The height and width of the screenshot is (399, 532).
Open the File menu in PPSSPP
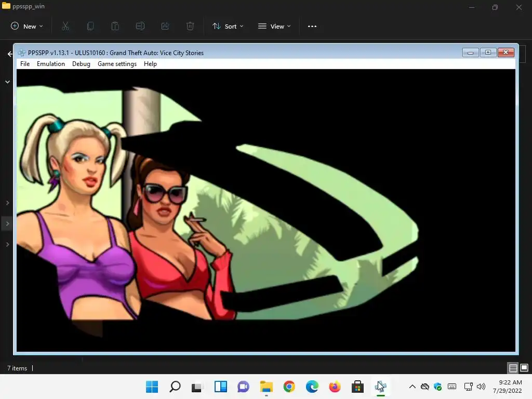pos(25,64)
